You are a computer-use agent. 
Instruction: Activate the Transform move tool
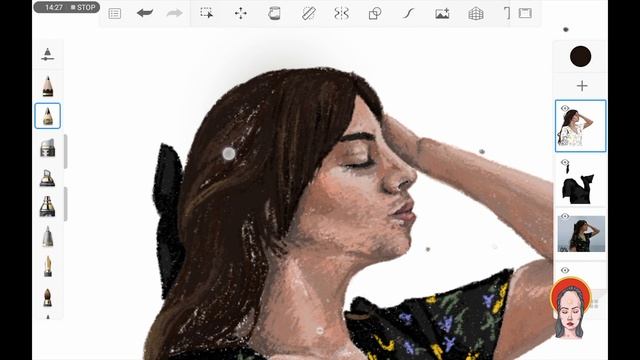tap(240, 13)
